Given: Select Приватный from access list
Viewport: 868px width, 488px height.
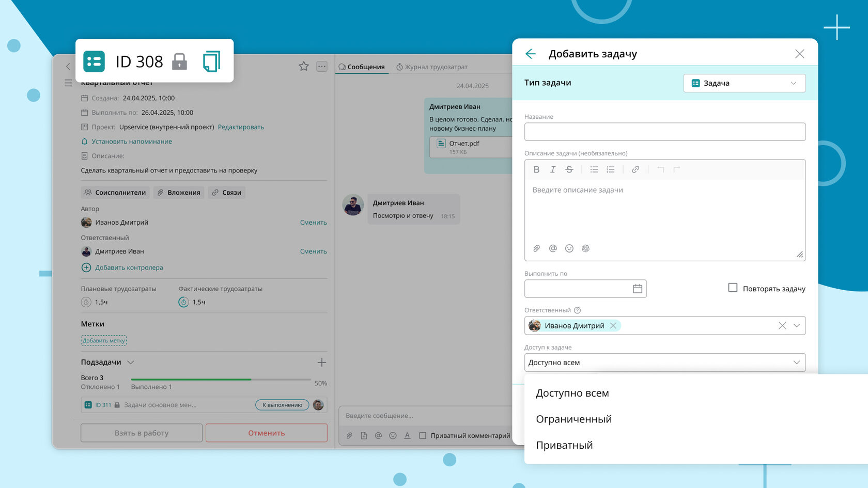Looking at the screenshot, I should tap(564, 445).
